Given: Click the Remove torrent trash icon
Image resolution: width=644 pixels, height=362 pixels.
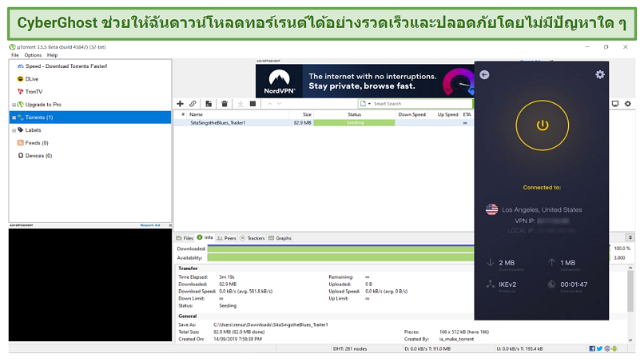Looking at the screenshot, I should 225,104.
